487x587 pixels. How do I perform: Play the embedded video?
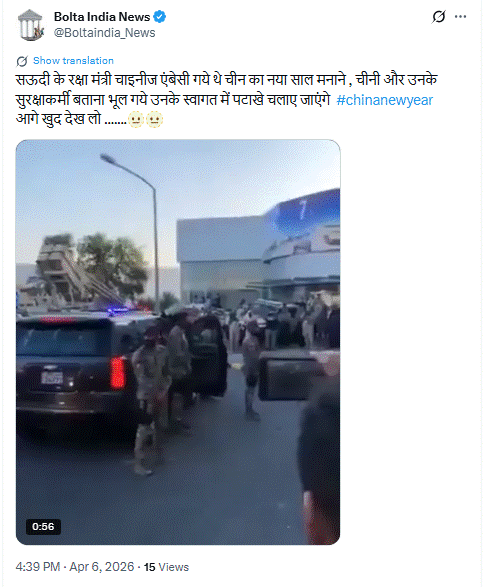point(178,342)
